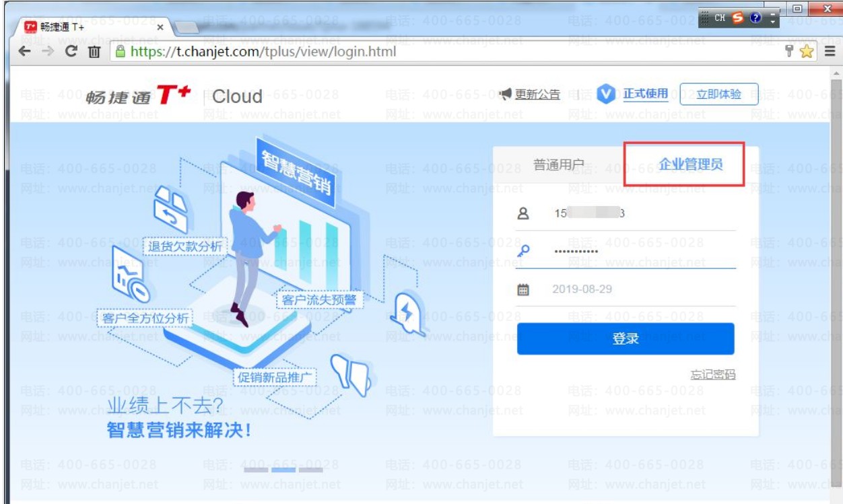Viewport: 843px width, 504px height.
Task: Click the 2019-08-29 date field
Action: click(626, 289)
